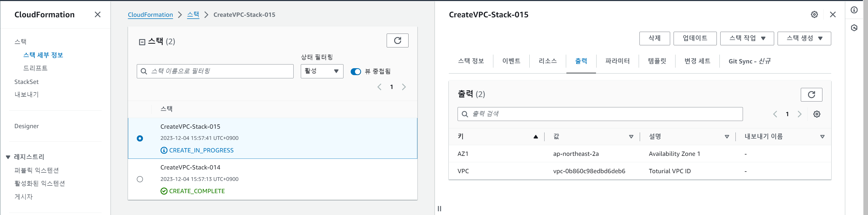Refresh the stack list

point(397,40)
